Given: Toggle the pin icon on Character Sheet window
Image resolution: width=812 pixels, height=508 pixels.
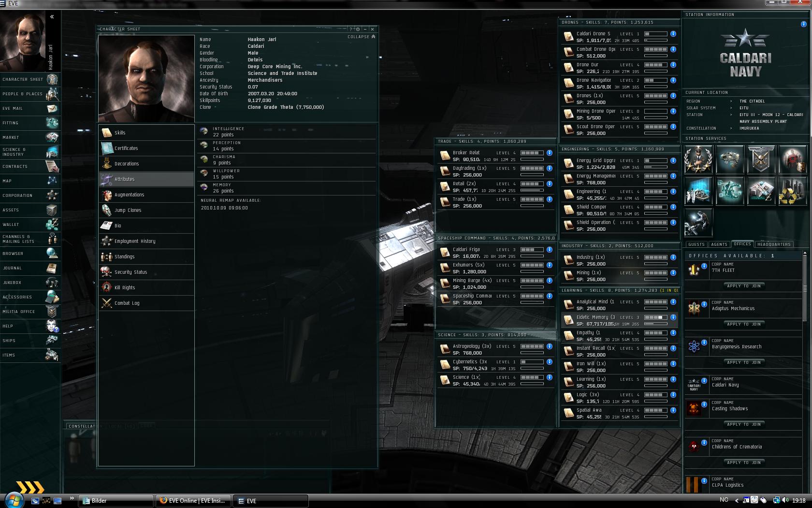Looking at the screenshot, I should (358, 29).
